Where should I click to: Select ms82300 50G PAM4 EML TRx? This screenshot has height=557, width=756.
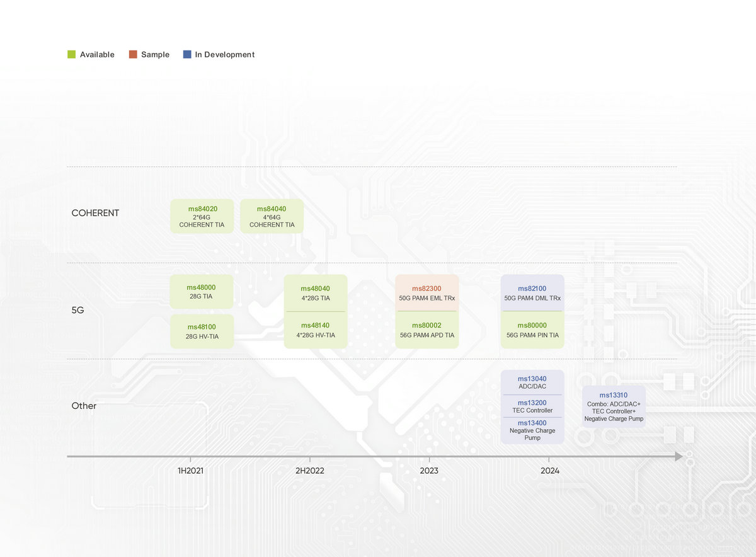pos(427,293)
